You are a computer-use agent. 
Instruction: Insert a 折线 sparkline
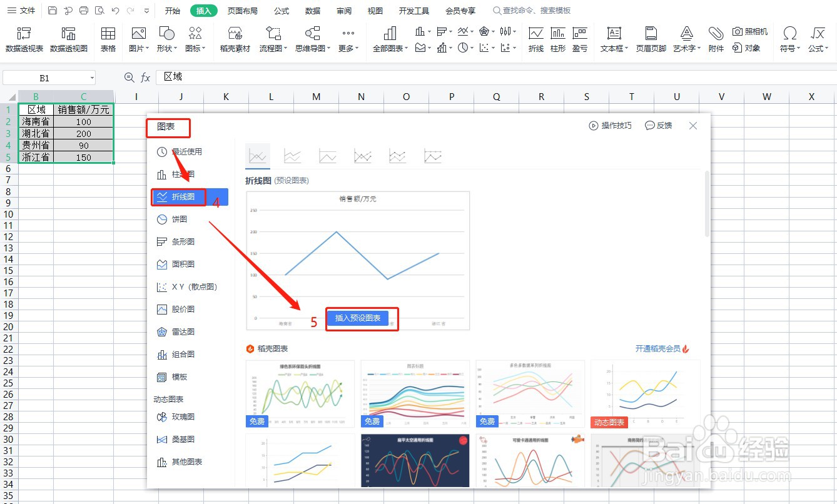[x=536, y=39]
